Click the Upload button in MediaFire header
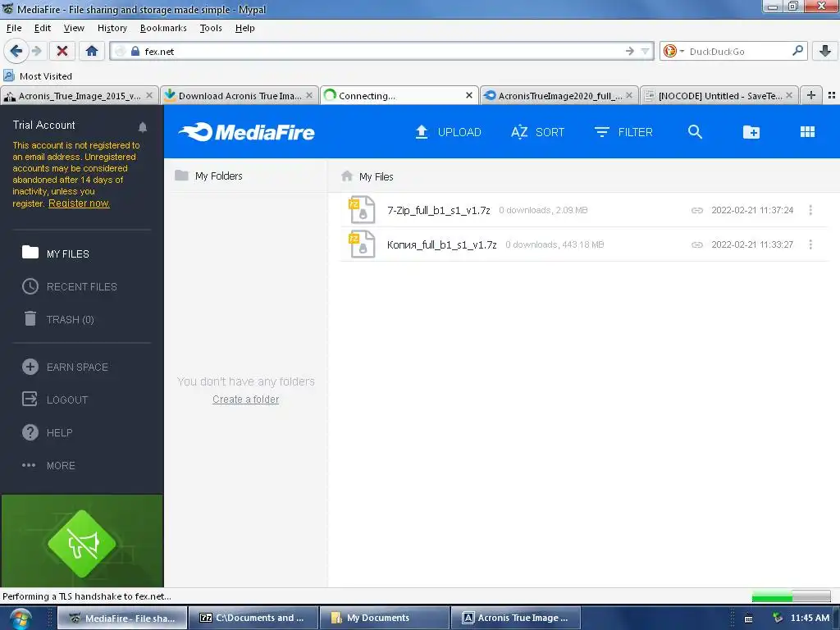Viewport: 840px width, 630px height. point(448,132)
